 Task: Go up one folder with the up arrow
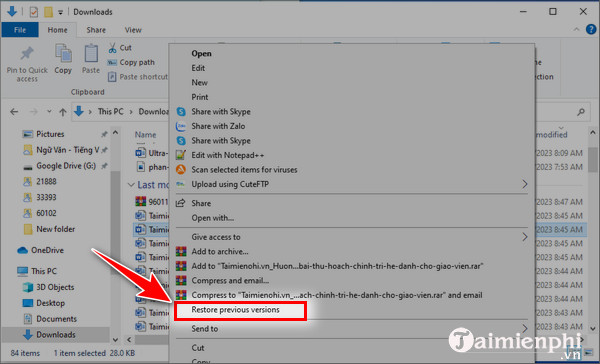click(63, 112)
